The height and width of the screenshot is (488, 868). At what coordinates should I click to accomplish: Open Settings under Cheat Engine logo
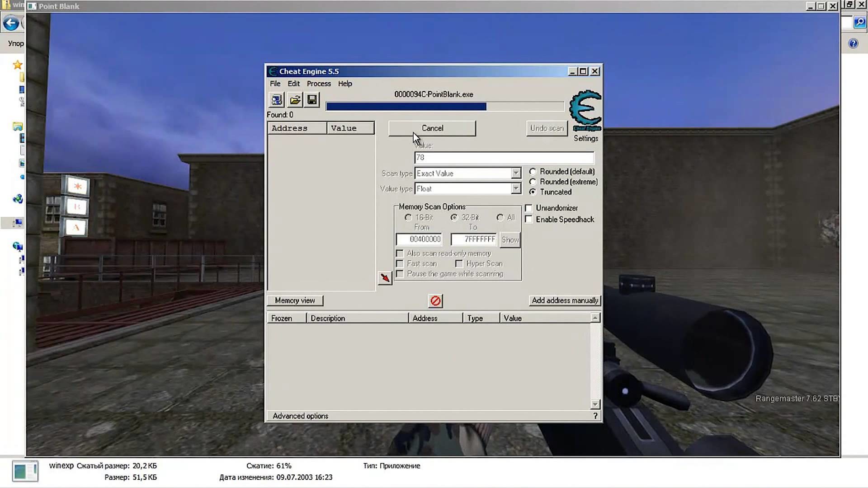coord(586,138)
